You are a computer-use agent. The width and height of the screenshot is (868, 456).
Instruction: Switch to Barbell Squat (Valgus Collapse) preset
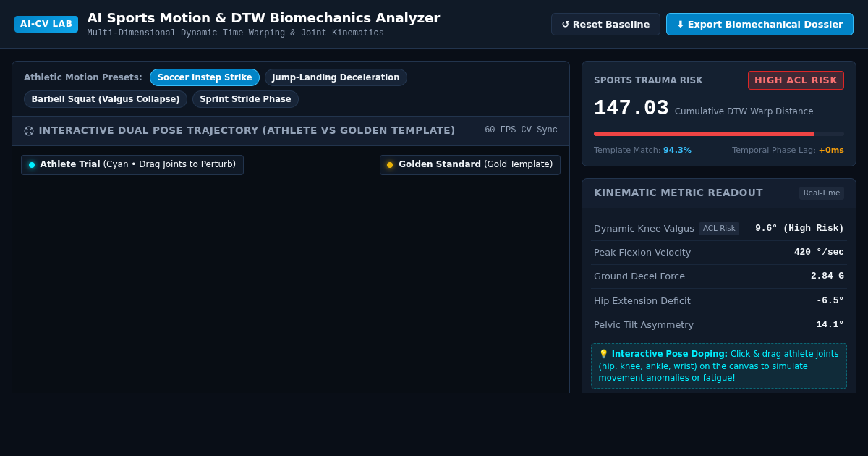(106, 99)
